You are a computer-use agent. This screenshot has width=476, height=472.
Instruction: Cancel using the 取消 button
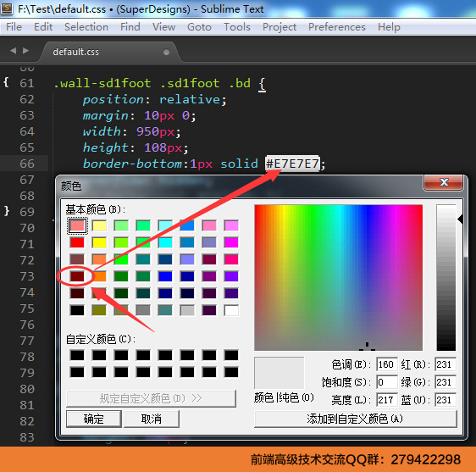pyautogui.click(x=151, y=419)
